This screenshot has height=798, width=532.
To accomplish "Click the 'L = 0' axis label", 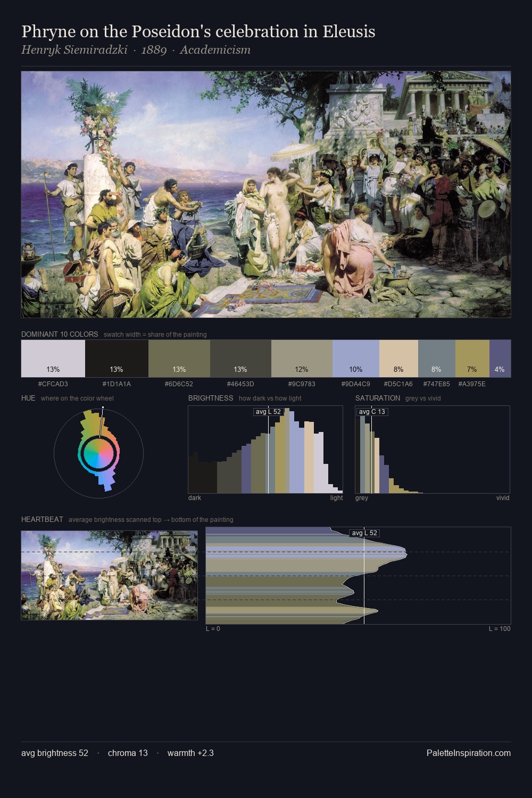I will [x=213, y=629].
